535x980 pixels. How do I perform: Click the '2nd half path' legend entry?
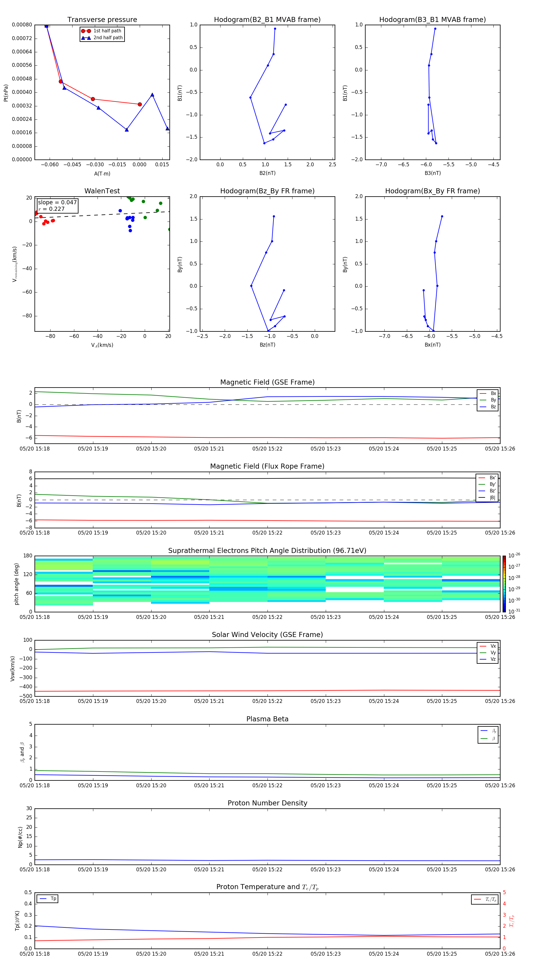tap(102, 38)
